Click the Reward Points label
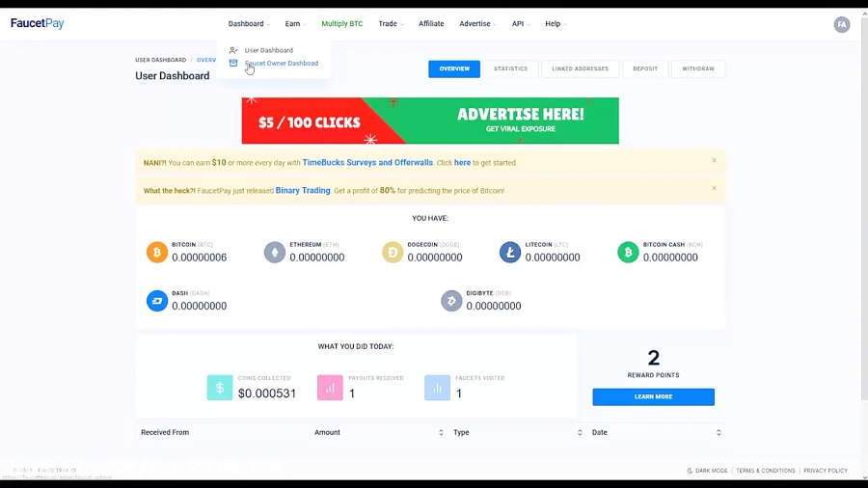 pos(653,375)
